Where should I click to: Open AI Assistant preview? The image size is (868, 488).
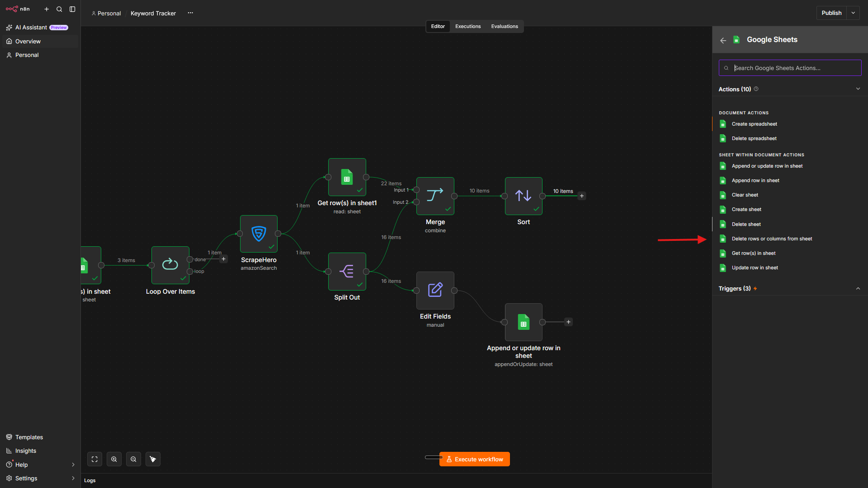pyautogui.click(x=40, y=28)
